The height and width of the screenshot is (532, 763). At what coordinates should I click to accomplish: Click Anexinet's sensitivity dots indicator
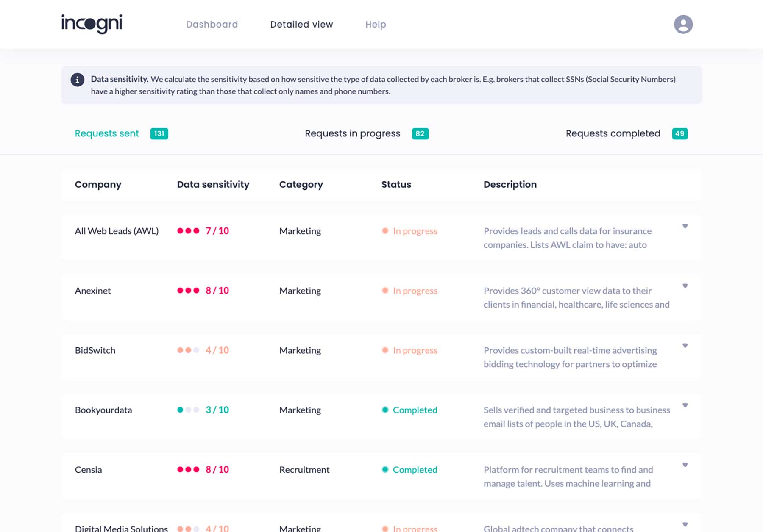coord(188,291)
